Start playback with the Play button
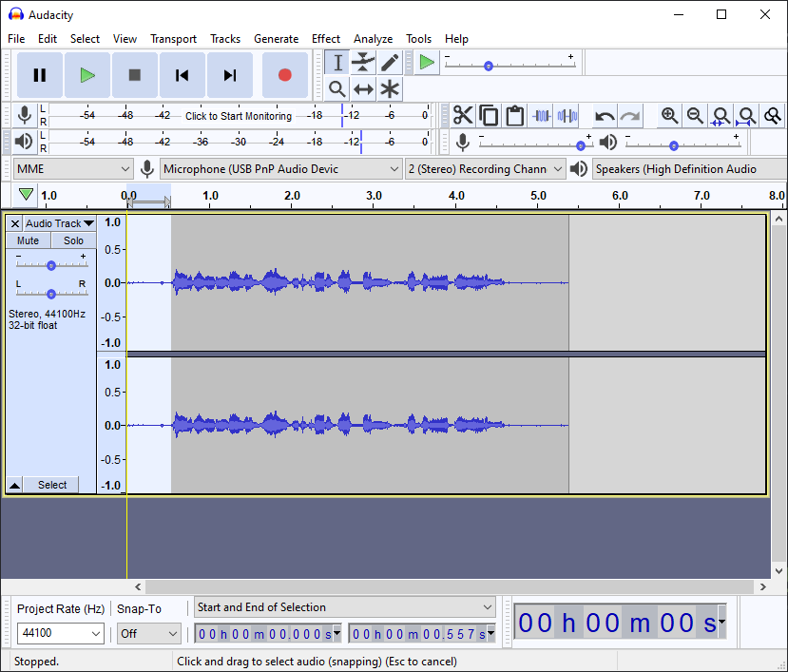788x672 pixels. (87, 75)
